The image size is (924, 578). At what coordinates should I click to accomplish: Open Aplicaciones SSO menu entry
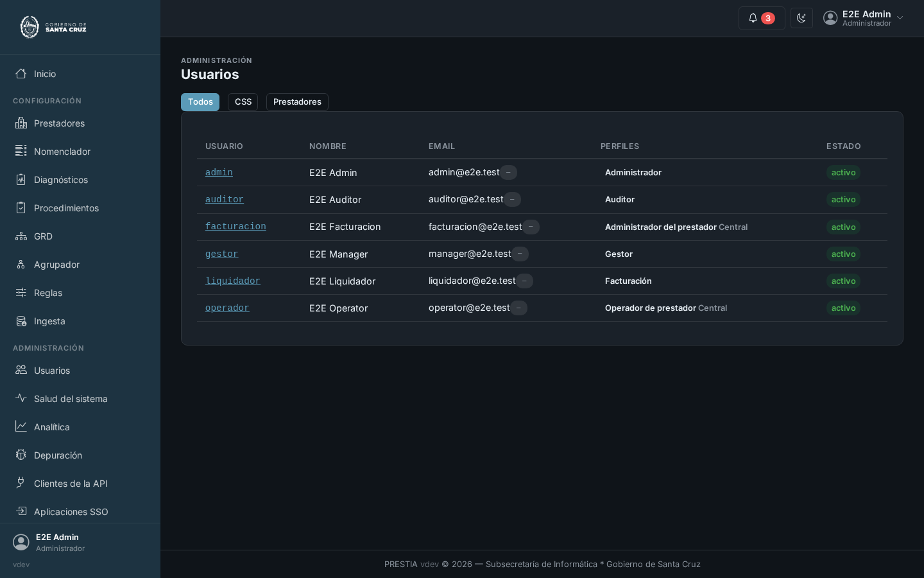[x=80, y=512]
